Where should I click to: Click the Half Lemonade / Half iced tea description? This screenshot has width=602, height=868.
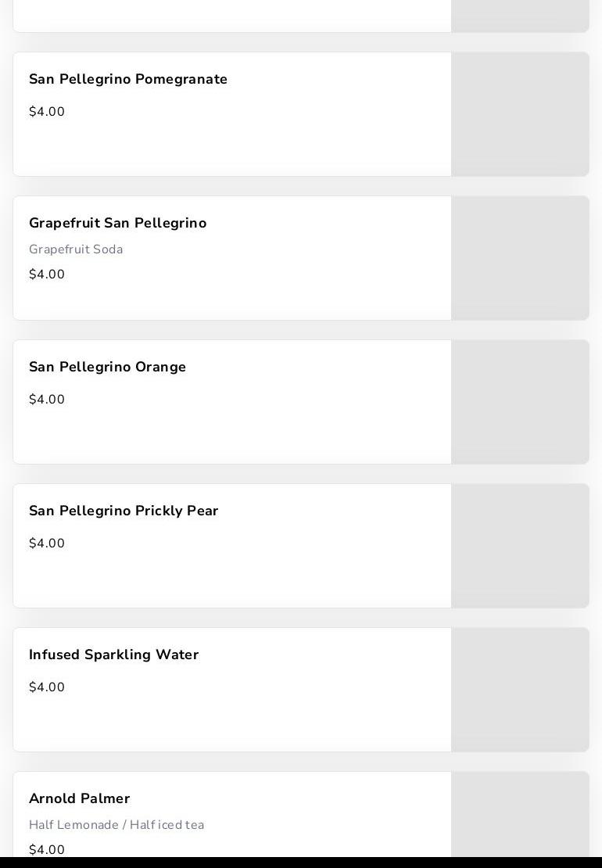(116, 825)
